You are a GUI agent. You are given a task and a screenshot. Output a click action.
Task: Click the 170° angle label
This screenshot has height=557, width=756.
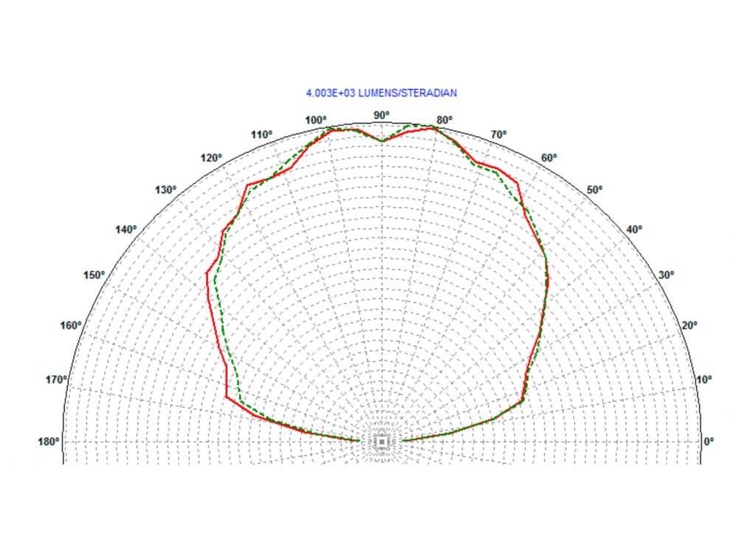point(56,380)
